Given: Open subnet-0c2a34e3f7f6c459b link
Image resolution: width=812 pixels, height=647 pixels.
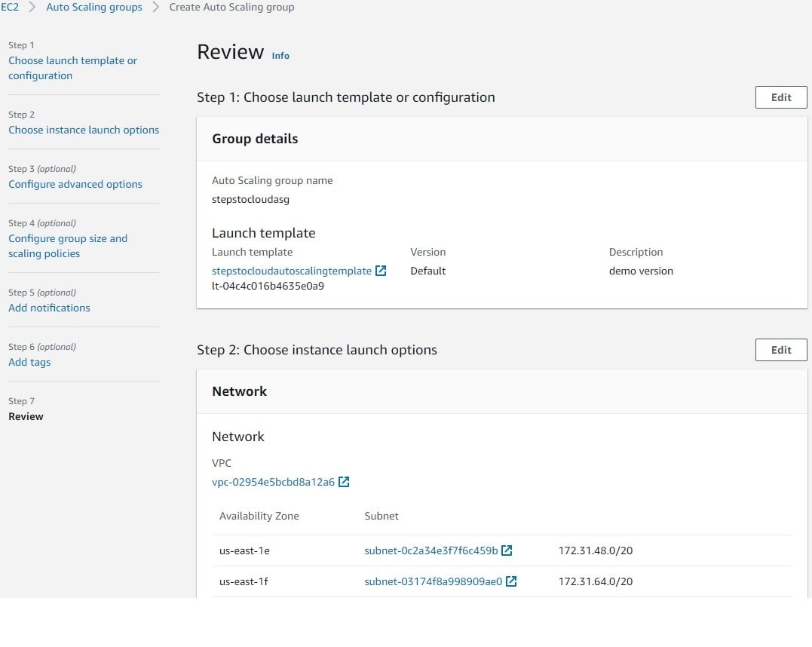Looking at the screenshot, I should (x=431, y=550).
